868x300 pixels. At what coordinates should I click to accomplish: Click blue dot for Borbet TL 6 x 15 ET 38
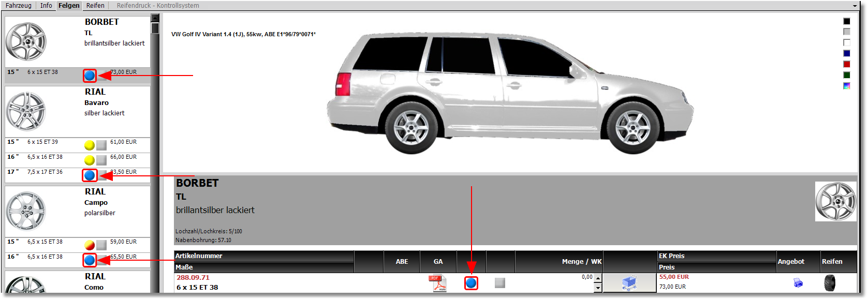pos(90,76)
